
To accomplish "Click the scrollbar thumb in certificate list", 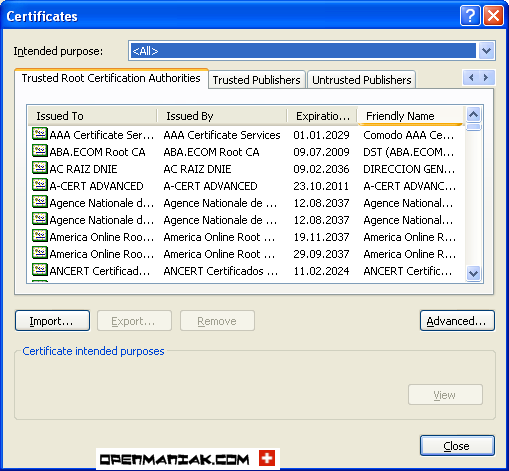I will tap(474, 127).
